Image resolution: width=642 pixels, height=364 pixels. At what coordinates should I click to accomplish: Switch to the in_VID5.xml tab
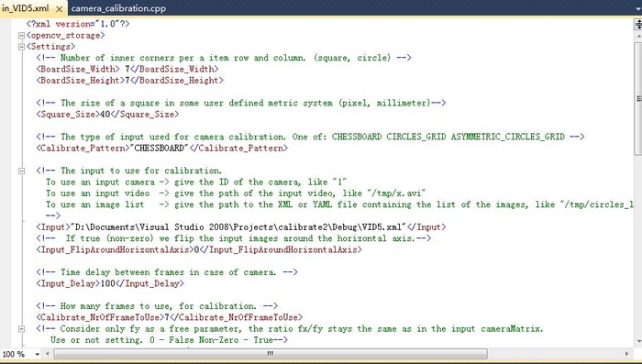(26, 8)
